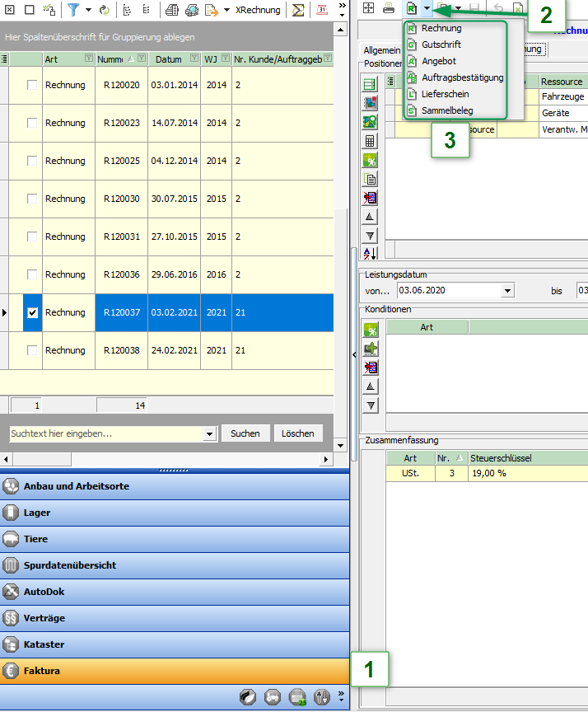Click the sigma sum icon
The width and height of the screenshot is (588, 712).
[x=298, y=10]
